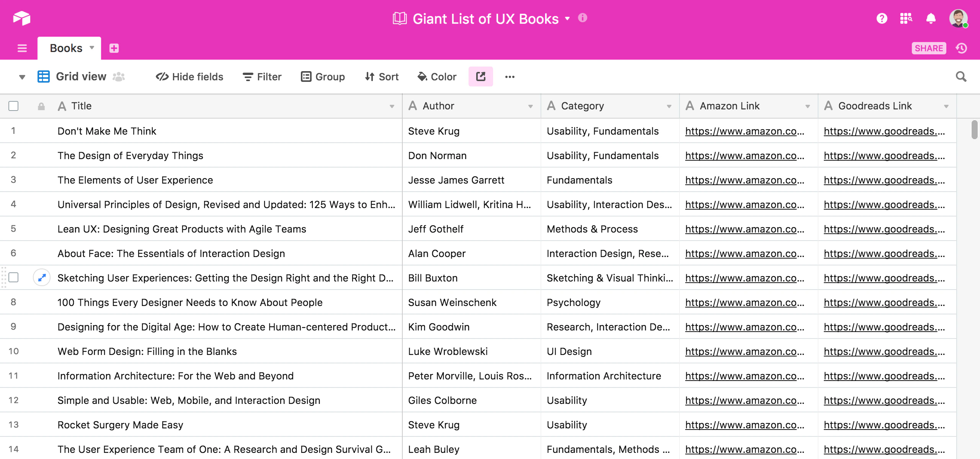Open the help menu question mark icon

pyautogui.click(x=882, y=18)
